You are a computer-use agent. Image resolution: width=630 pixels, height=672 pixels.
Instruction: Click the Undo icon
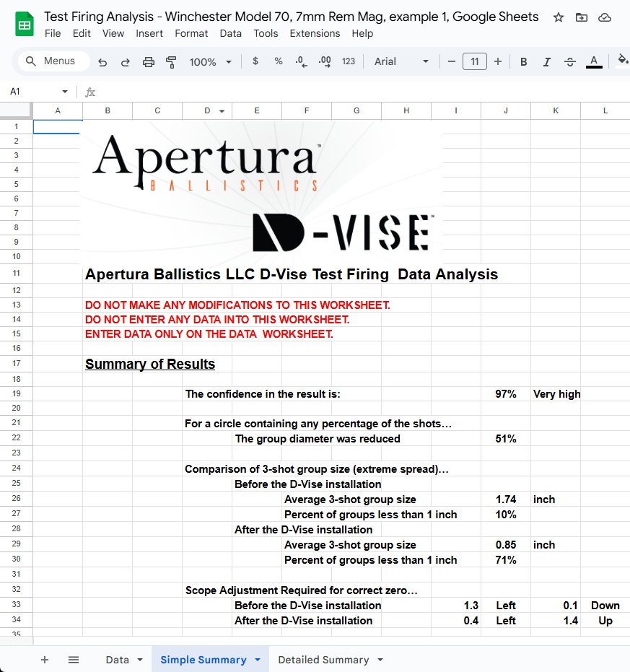pyautogui.click(x=102, y=61)
